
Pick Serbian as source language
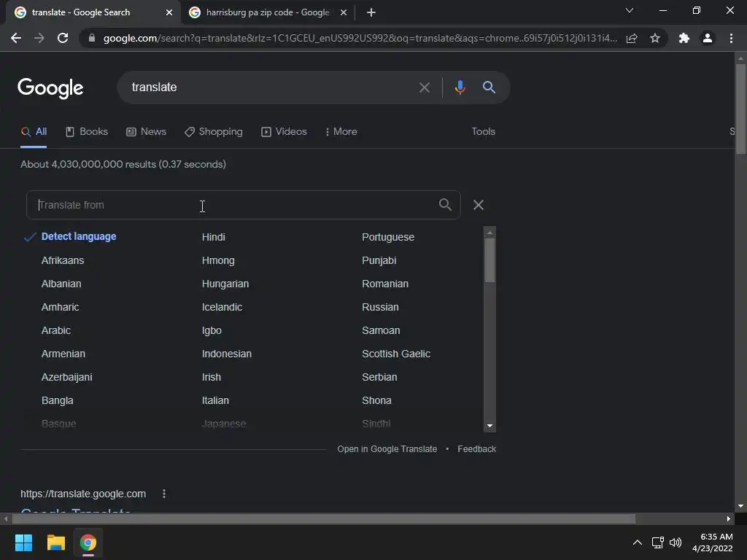379,377
